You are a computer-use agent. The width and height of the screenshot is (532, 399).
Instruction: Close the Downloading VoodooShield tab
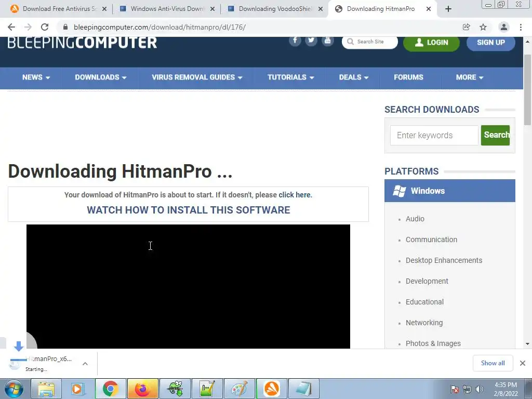(321, 9)
